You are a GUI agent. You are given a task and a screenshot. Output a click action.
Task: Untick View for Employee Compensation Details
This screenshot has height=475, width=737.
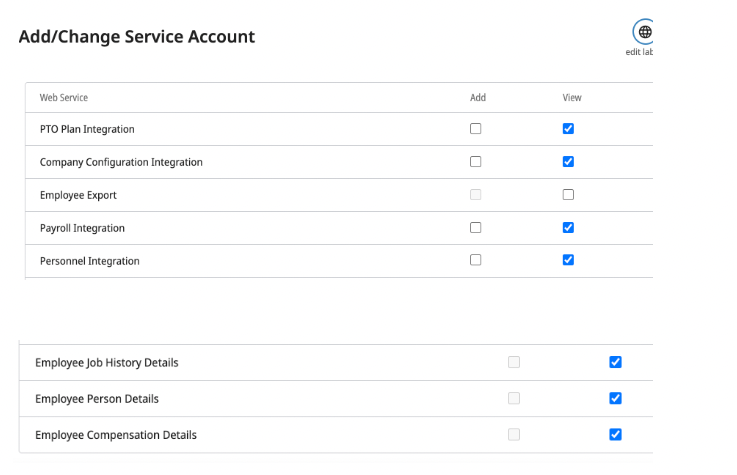[615, 434]
